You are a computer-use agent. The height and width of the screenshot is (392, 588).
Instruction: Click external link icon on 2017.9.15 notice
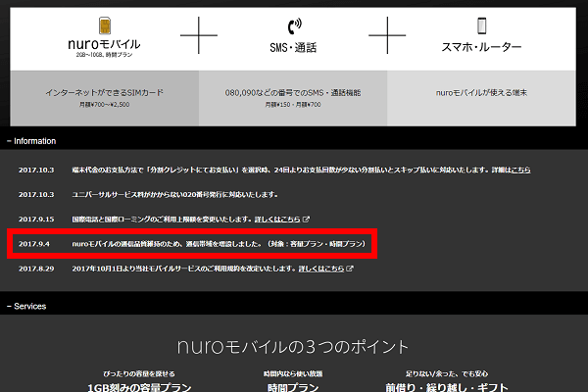tap(307, 220)
